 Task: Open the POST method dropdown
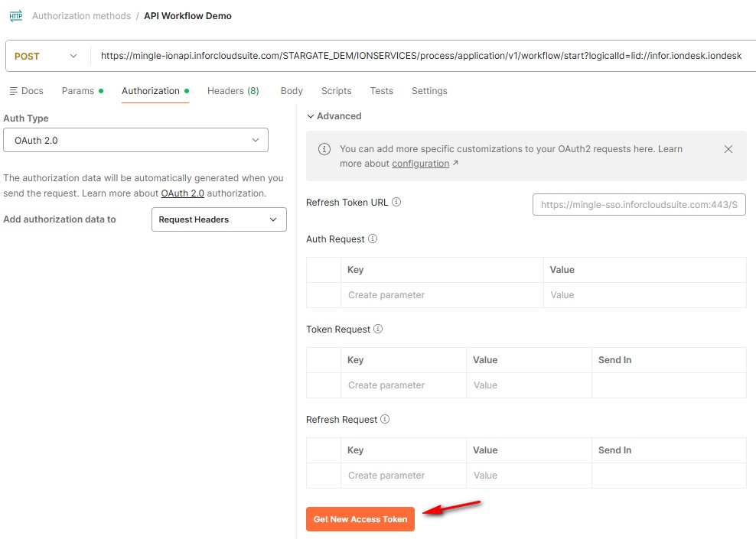pyautogui.click(x=47, y=56)
